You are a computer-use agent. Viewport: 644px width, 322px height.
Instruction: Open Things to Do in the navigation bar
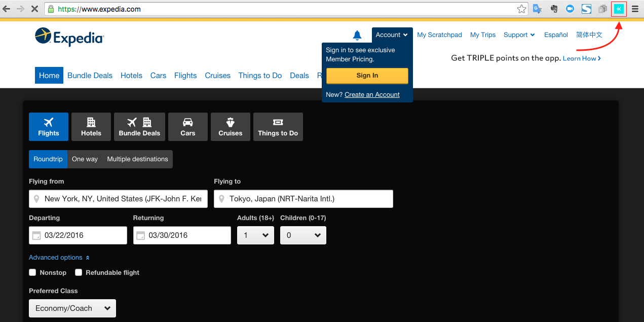coord(260,76)
